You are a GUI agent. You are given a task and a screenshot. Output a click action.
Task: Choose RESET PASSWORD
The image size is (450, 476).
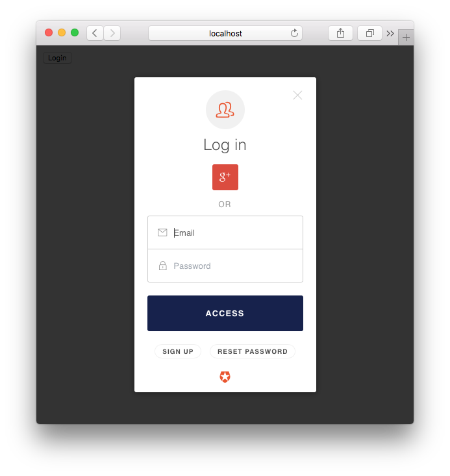click(253, 351)
